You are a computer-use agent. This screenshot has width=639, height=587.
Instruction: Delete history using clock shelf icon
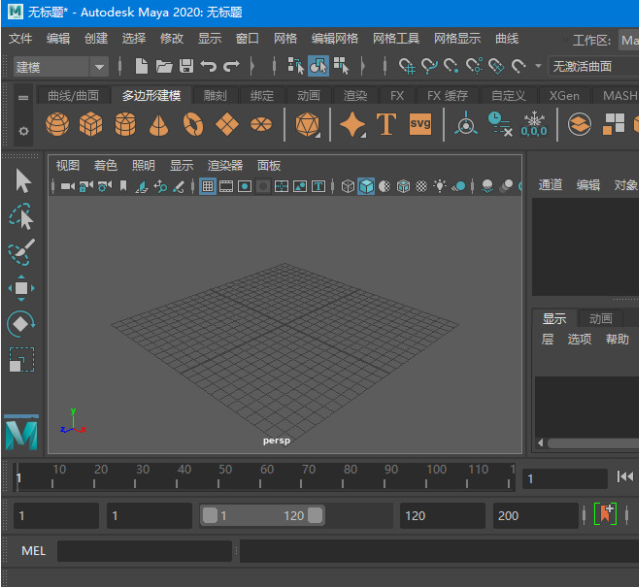point(500,124)
